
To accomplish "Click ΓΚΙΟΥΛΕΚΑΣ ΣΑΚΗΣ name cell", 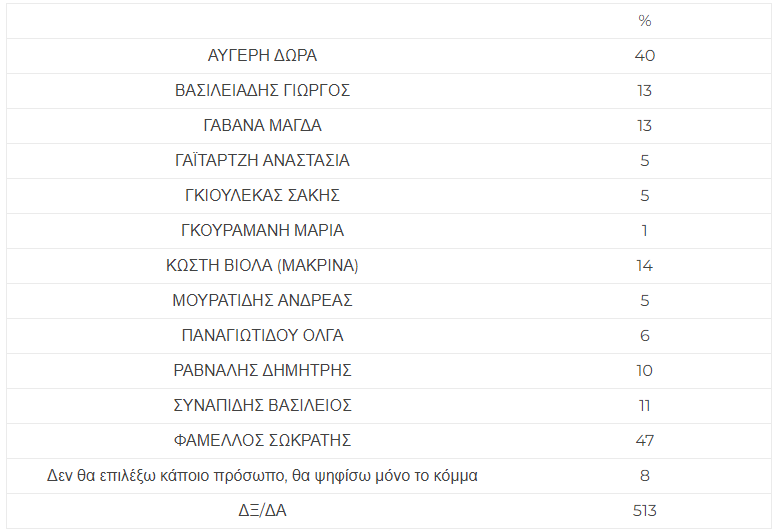I will click(x=262, y=196).
